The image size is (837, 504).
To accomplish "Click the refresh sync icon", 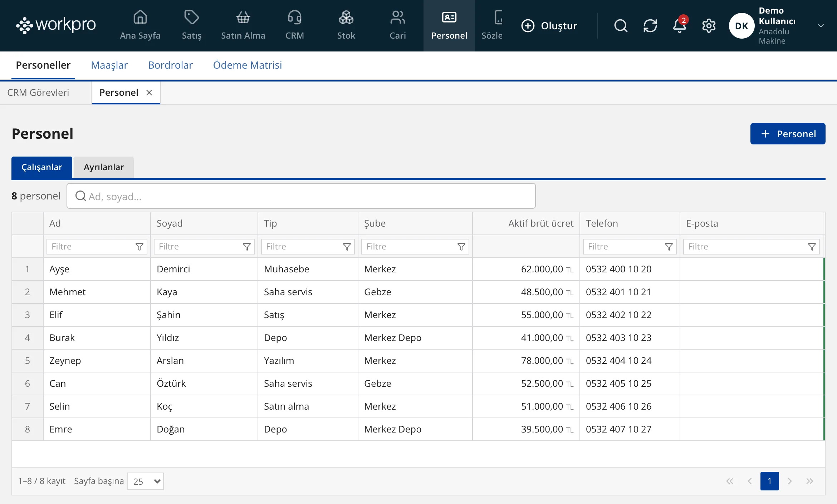I will coord(650,26).
